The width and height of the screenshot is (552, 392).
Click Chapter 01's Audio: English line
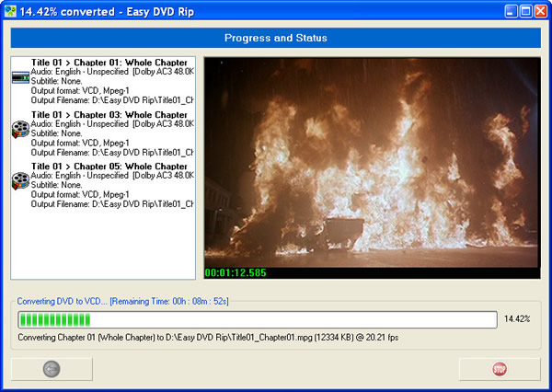tap(112, 72)
